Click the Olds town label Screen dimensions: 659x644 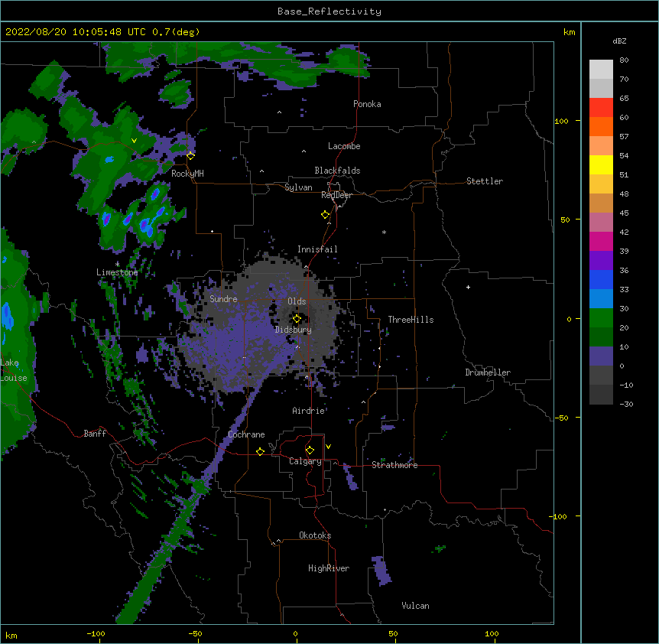point(297,301)
